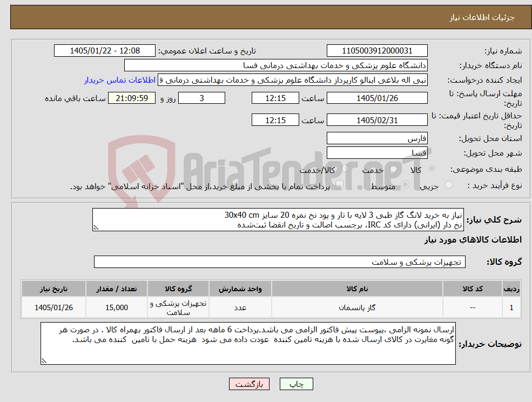Click the توضیحات خریدار label
This screenshot has height=402, width=532.
pyautogui.click(x=490, y=344)
